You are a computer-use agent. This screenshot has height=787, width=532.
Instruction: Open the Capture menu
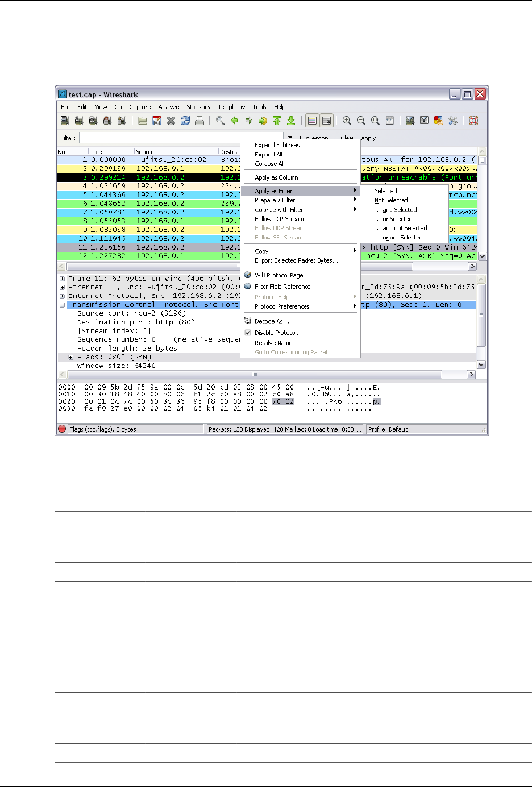(140, 107)
